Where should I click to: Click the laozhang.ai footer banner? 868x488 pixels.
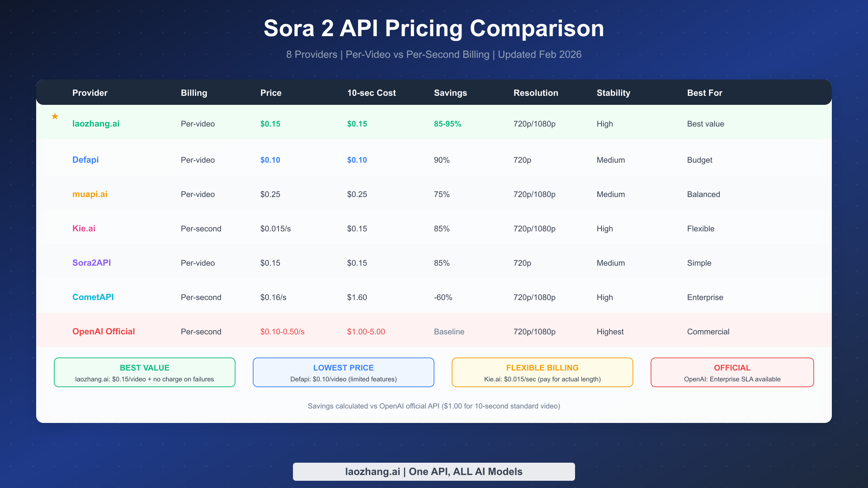click(434, 471)
